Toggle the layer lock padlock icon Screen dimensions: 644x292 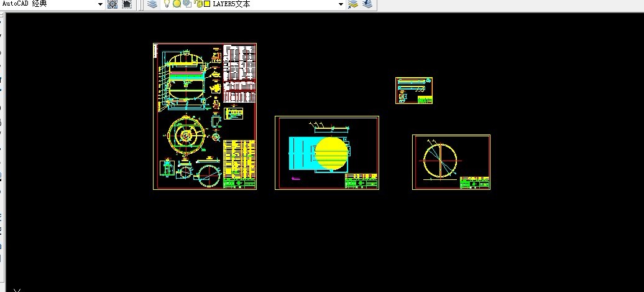[x=198, y=4]
